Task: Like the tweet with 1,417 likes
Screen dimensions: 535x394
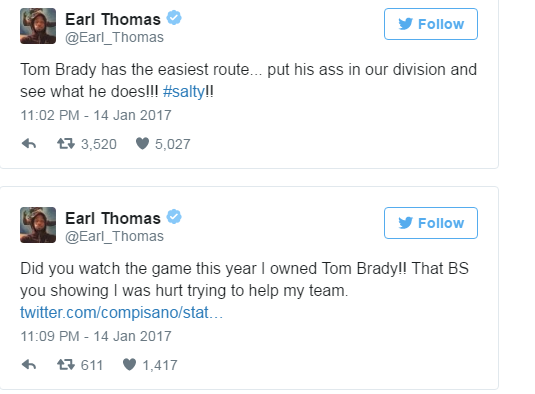Action: (x=129, y=365)
